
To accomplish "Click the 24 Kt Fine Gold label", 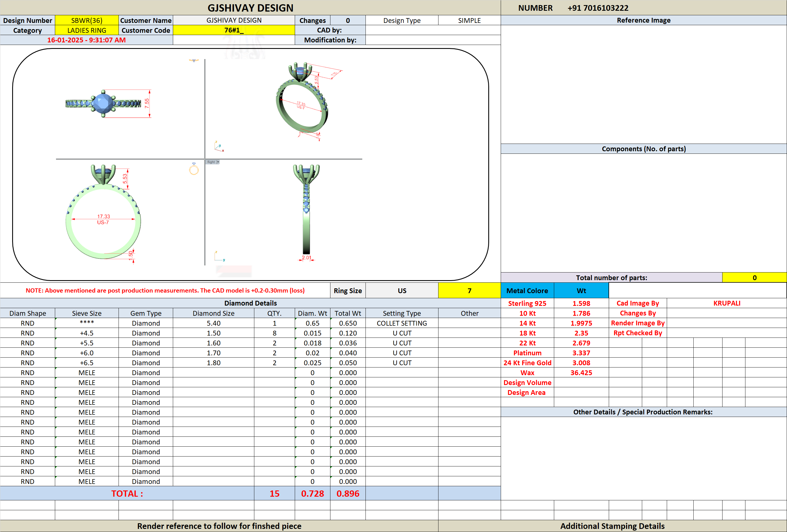I will coord(527,363).
